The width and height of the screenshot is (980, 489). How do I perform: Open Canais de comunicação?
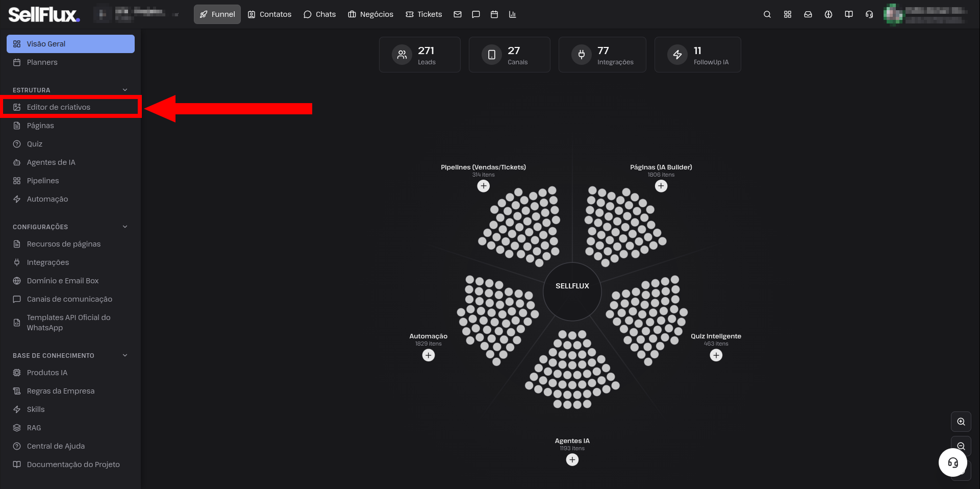click(x=70, y=299)
